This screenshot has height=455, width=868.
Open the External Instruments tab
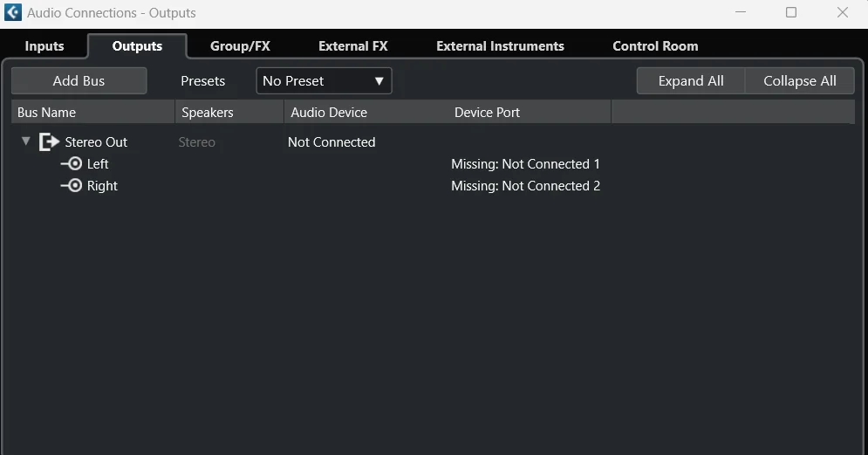click(501, 46)
